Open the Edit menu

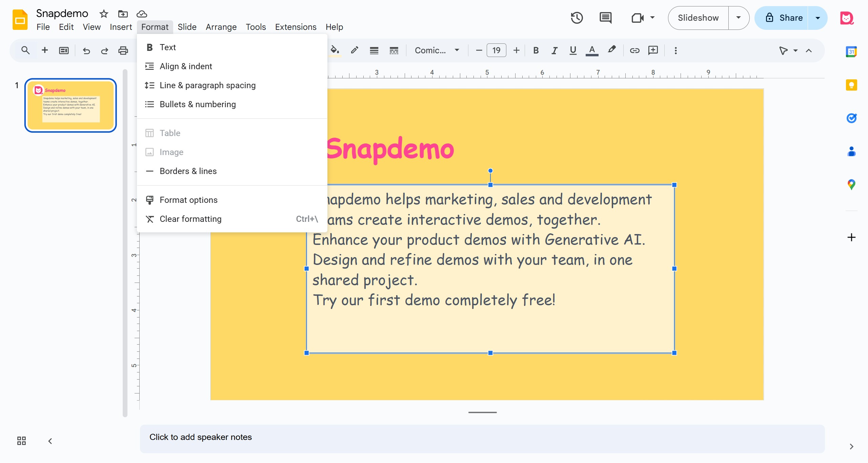pyautogui.click(x=66, y=27)
